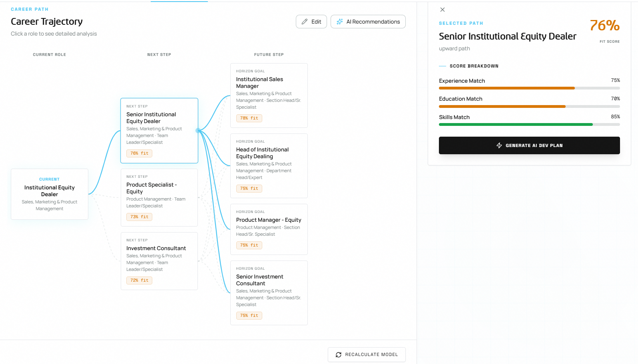638x364 pixels.
Task: Click the Experience Match progress bar
Action: [x=507, y=88]
